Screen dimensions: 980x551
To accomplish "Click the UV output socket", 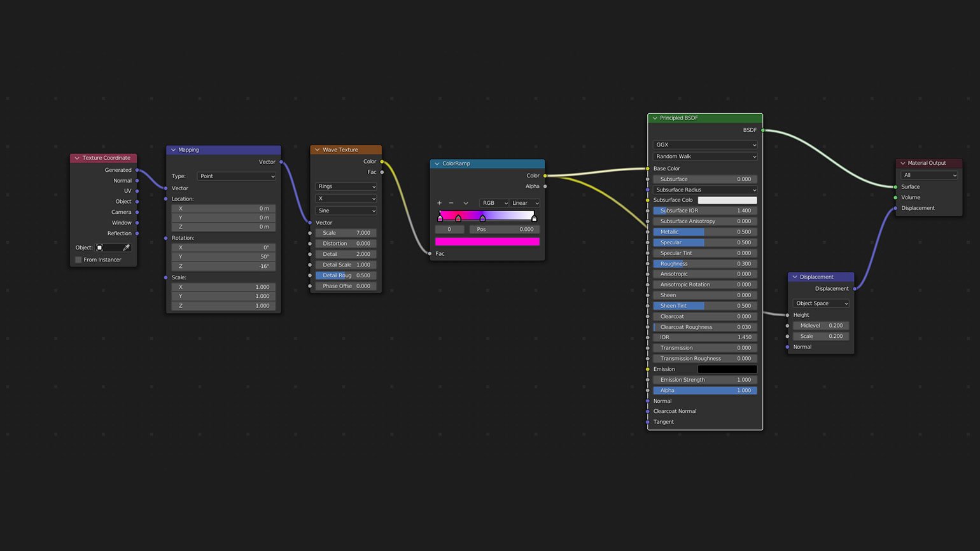I will tap(137, 191).
